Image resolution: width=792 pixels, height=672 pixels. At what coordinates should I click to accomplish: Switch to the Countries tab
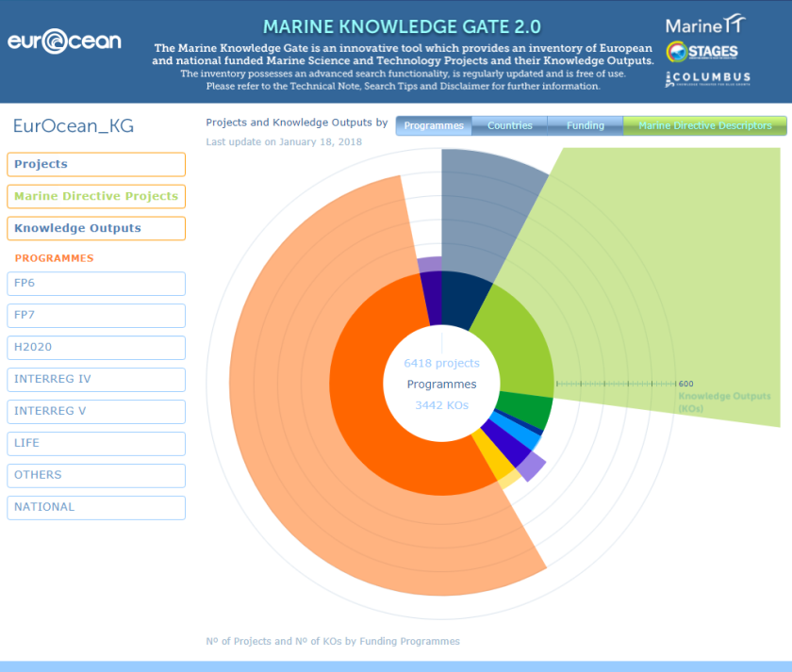(x=510, y=125)
